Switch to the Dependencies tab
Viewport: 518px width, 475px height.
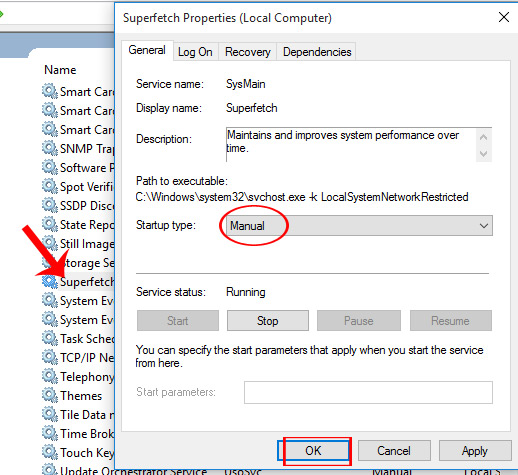coord(317,52)
